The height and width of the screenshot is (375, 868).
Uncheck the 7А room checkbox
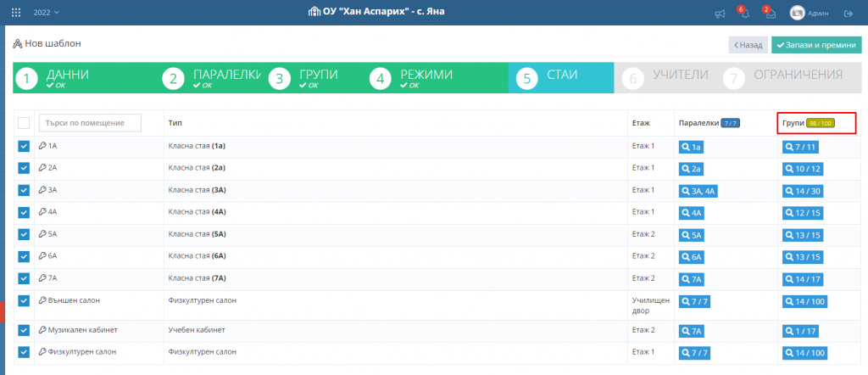24,278
